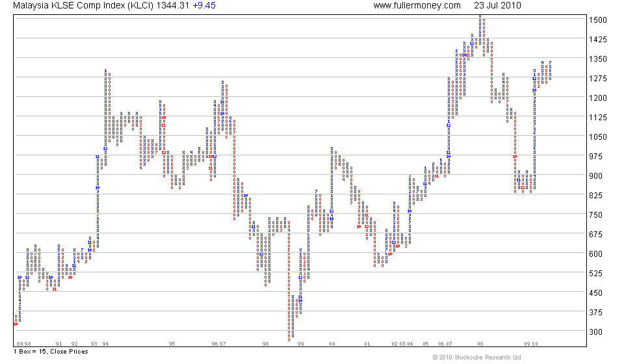Click the 94 year label on time axis
This screenshot has height=364, width=637.
point(105,344)
